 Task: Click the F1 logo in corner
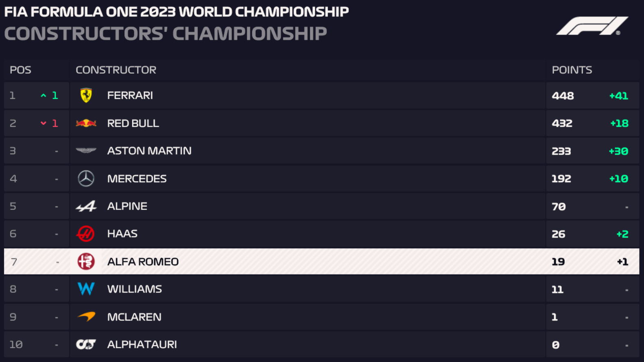pos(592,26)
